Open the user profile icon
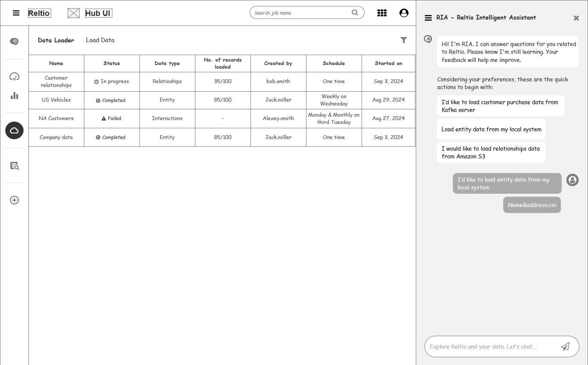The height and width of the screenshot is (365, 588). point(404,13)
